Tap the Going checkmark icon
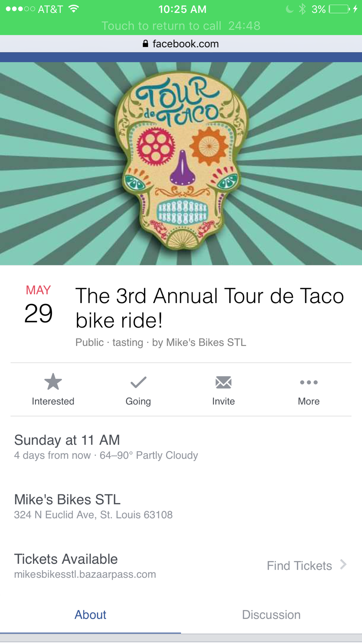 coord(138,382)
